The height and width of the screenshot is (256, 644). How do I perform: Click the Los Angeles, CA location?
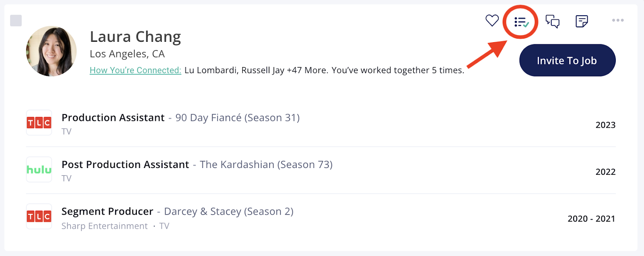point(127,54)
